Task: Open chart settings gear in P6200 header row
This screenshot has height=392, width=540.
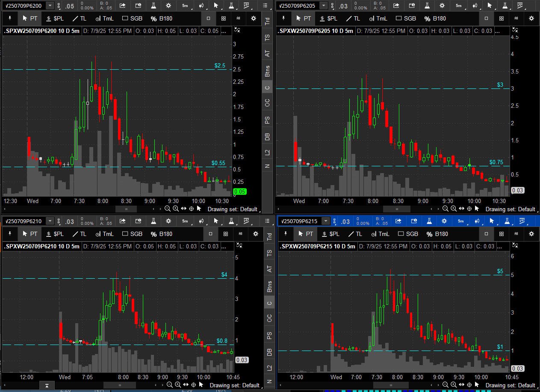Action: pyautogui.click(x=168, y=6)
